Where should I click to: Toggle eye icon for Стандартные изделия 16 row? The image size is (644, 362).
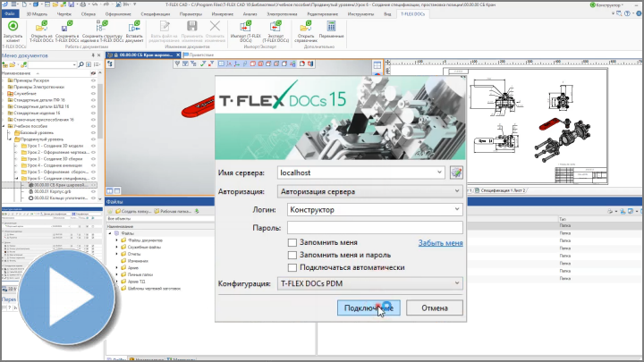coord(93,113)
